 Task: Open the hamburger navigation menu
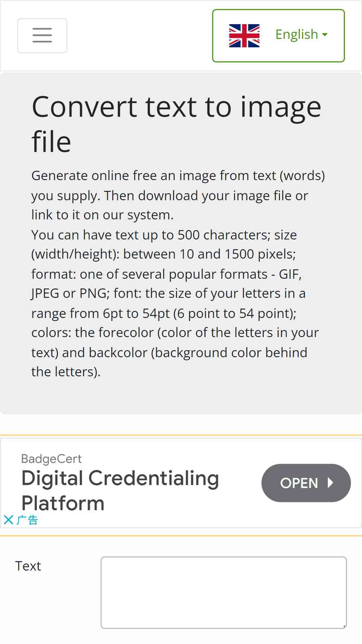coord(42,35)
